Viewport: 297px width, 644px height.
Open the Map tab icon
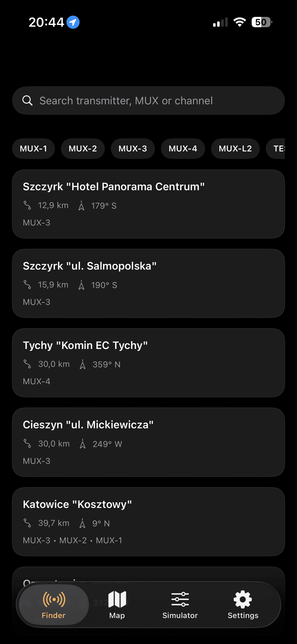point(117,599)
